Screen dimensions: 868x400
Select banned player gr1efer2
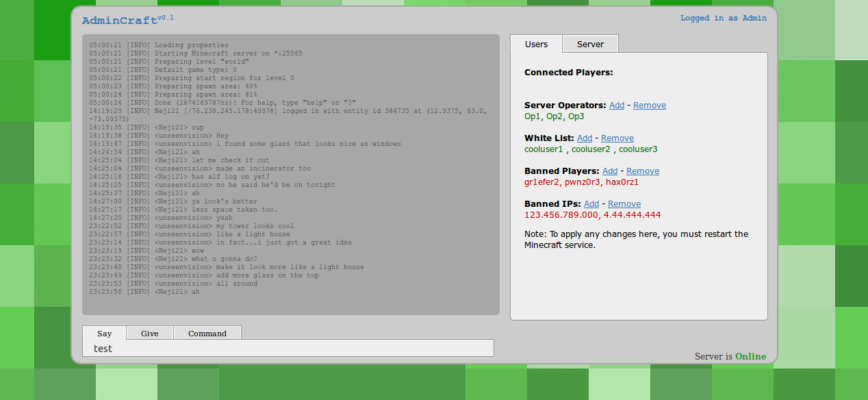point(541,182)
